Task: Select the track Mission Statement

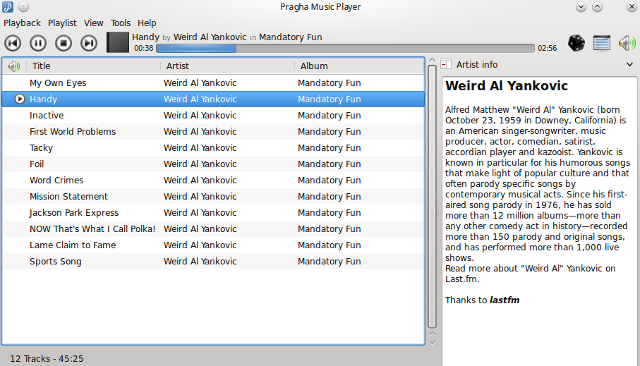Action: pos(213,196)
